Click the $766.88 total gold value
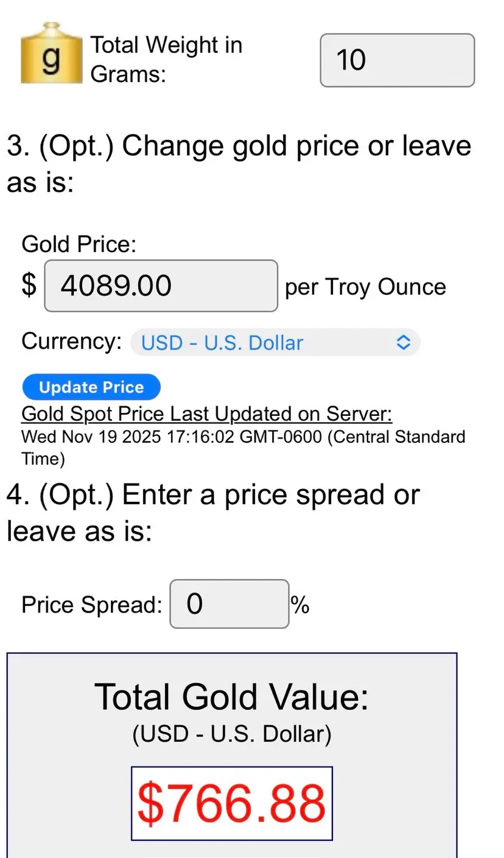The height and width of the screenshot is (858, 504). click(232, 803)
